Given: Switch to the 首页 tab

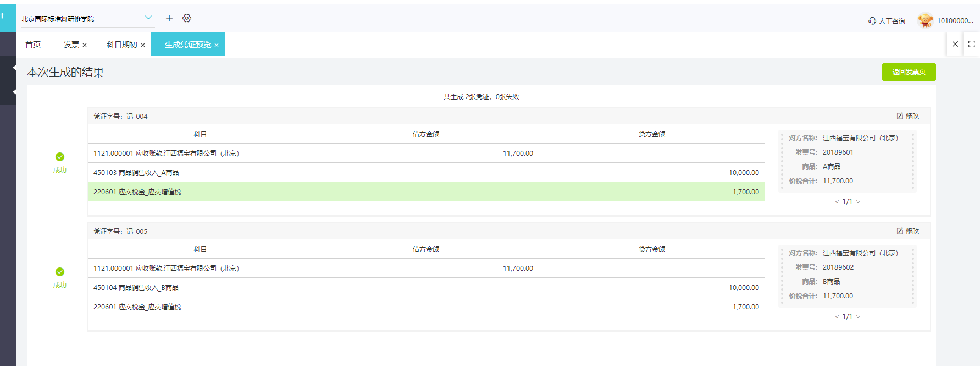Looking at the screenshot, I should click(33, 45).
